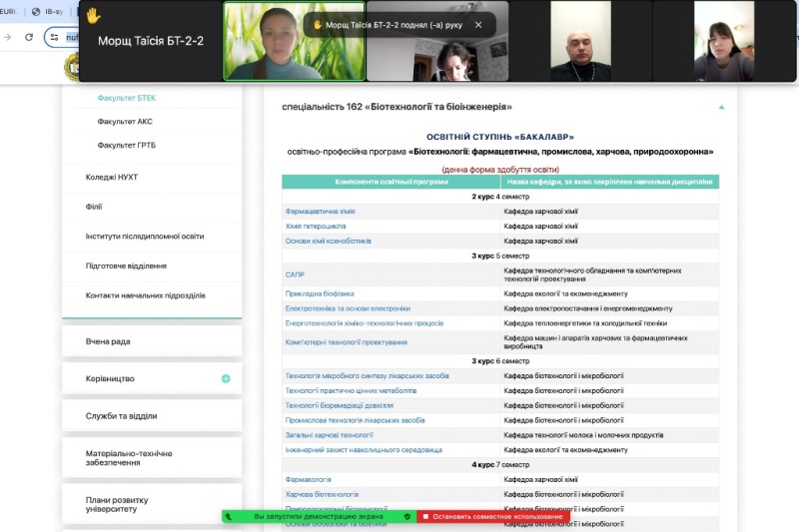Viewport: 799px width, 532px height.
Task: Open Плани розвитку університету panel
Action: pyautogui.click(x=152, y=504)
